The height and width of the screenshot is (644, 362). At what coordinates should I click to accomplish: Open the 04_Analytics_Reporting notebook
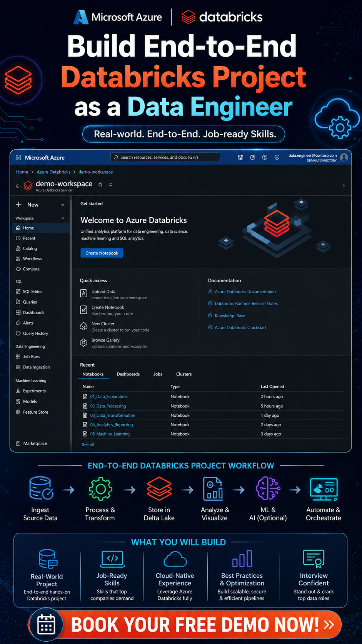click(x=112, y=424)
